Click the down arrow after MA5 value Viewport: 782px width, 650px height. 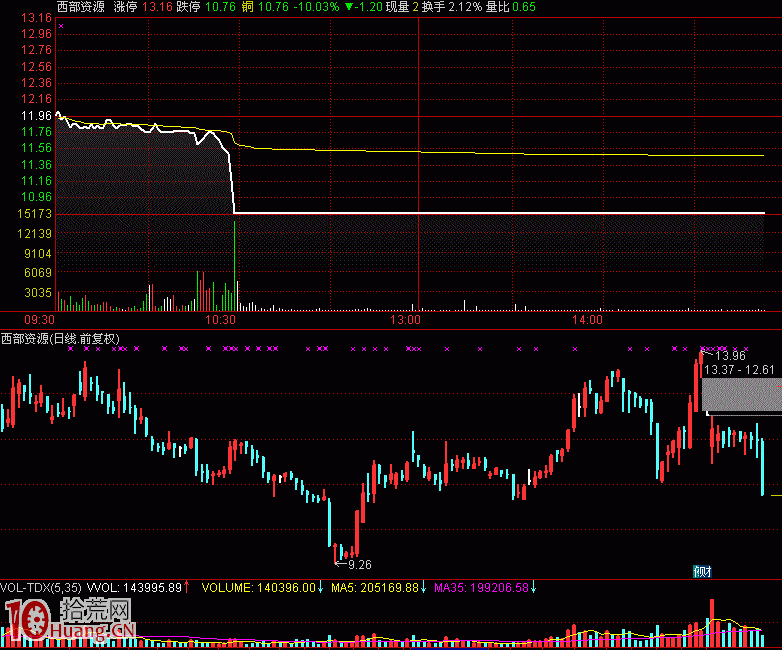point(423,587)
